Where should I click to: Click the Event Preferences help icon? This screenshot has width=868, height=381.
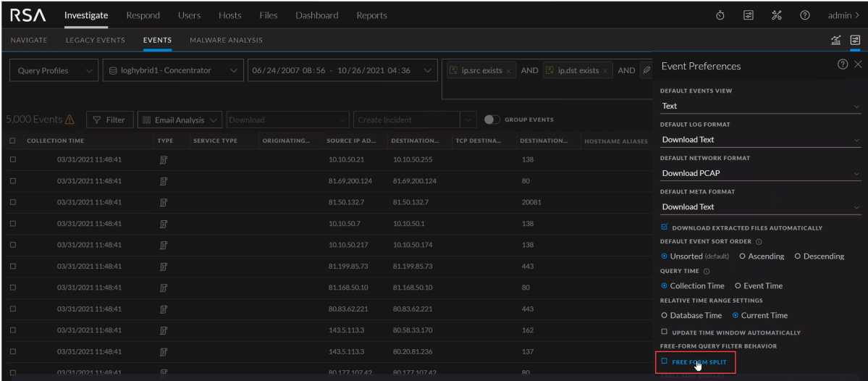click(843, 65)
